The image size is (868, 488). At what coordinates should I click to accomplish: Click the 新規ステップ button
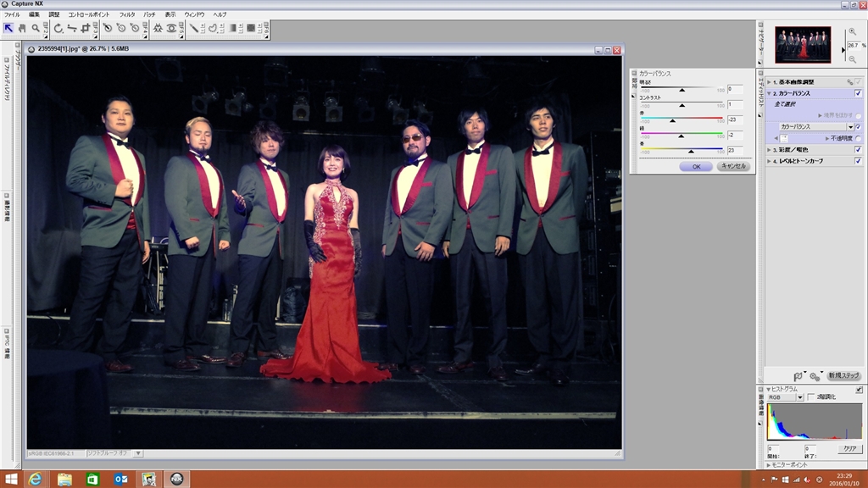pos(843,375)
